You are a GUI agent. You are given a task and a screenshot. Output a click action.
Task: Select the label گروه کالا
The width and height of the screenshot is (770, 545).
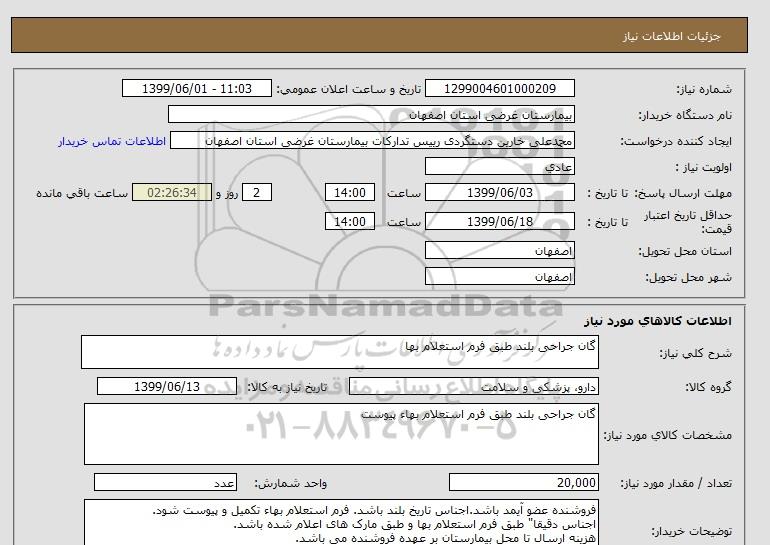tap(709, 387)
